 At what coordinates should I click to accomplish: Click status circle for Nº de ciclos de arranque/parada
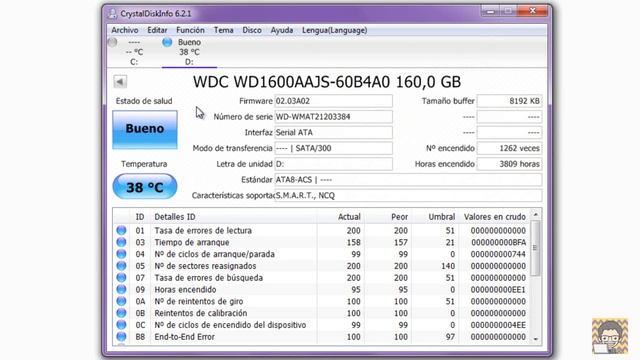[121, 254]
